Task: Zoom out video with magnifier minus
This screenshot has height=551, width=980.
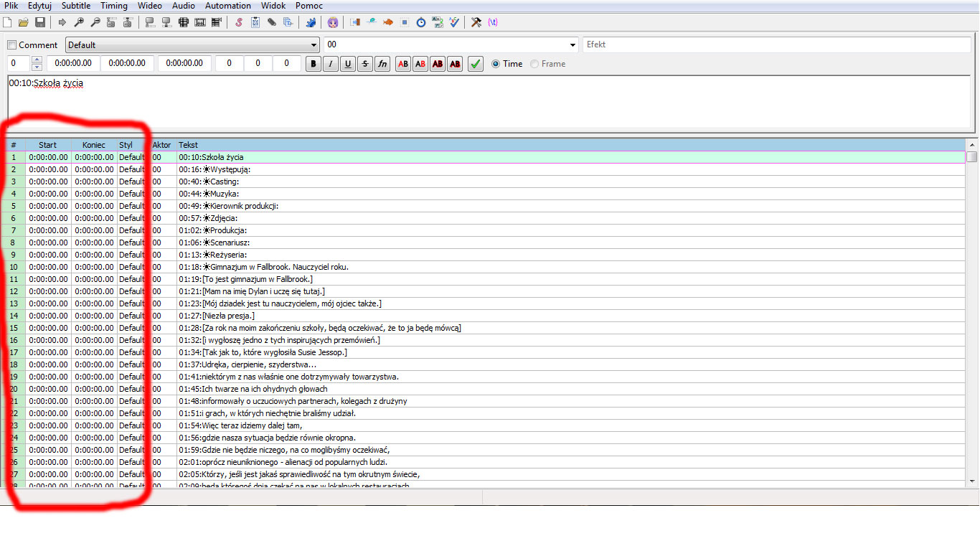Action: point(95,22)
